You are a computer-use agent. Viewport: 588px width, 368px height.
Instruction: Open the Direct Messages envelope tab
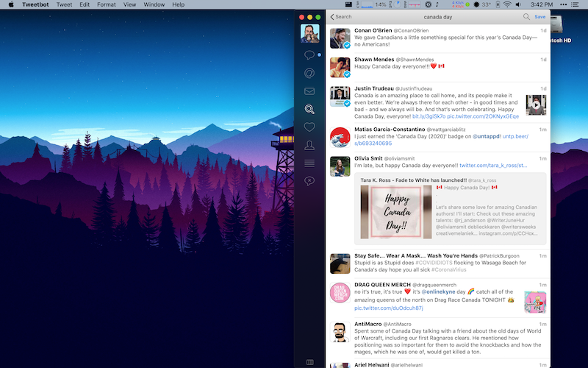(309, 91)
